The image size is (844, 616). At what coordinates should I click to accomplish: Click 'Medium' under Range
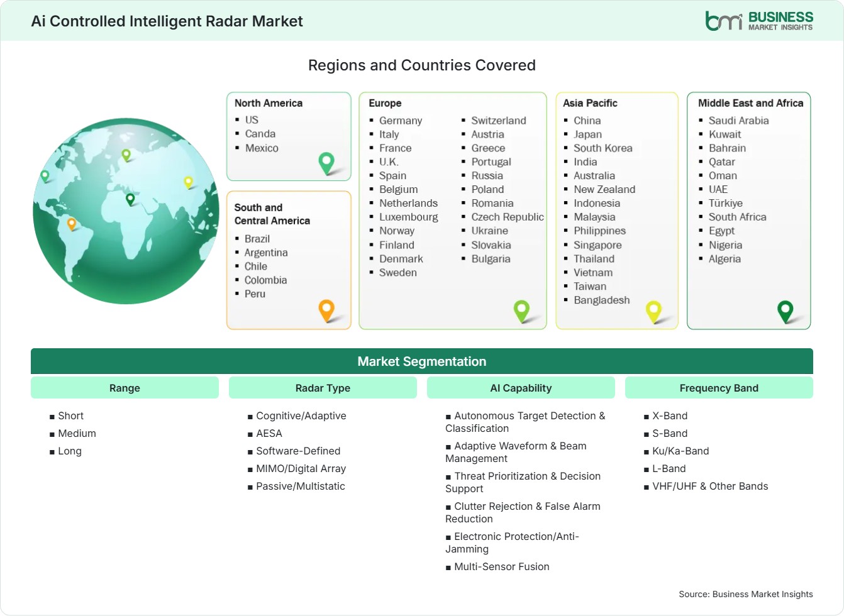click(77, 434)
